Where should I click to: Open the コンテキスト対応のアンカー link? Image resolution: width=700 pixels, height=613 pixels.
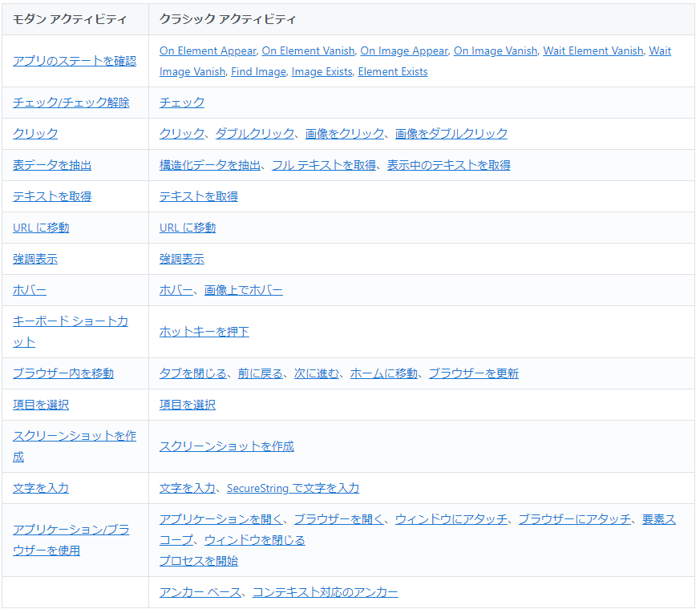[326, 592]
